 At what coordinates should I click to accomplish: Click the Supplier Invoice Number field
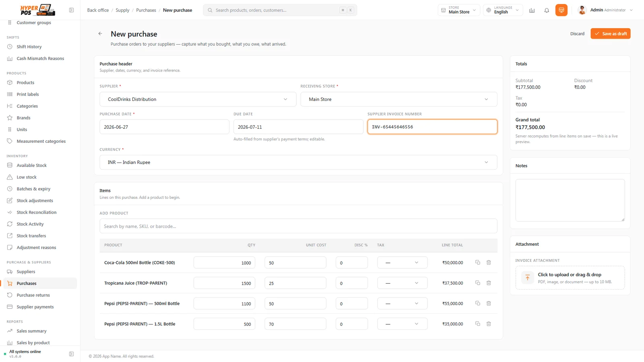[x=432, y=127]
